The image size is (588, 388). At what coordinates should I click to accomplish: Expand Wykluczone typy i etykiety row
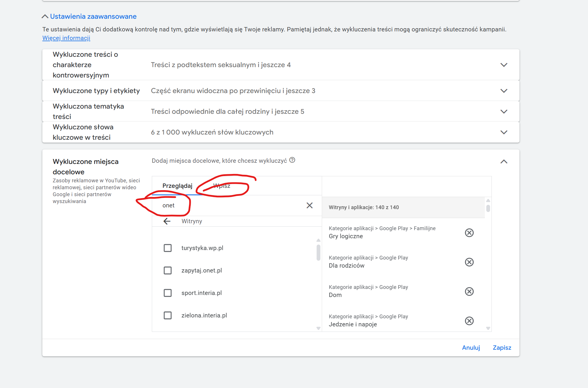504,91
